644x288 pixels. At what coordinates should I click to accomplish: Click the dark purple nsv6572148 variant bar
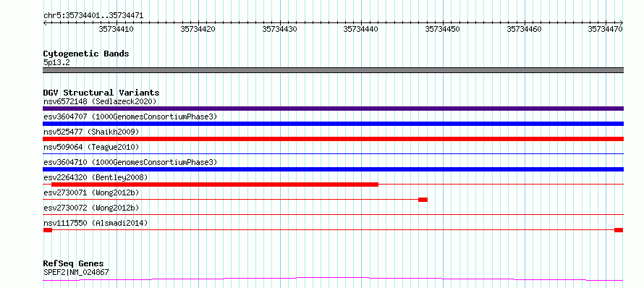point(333,109)
